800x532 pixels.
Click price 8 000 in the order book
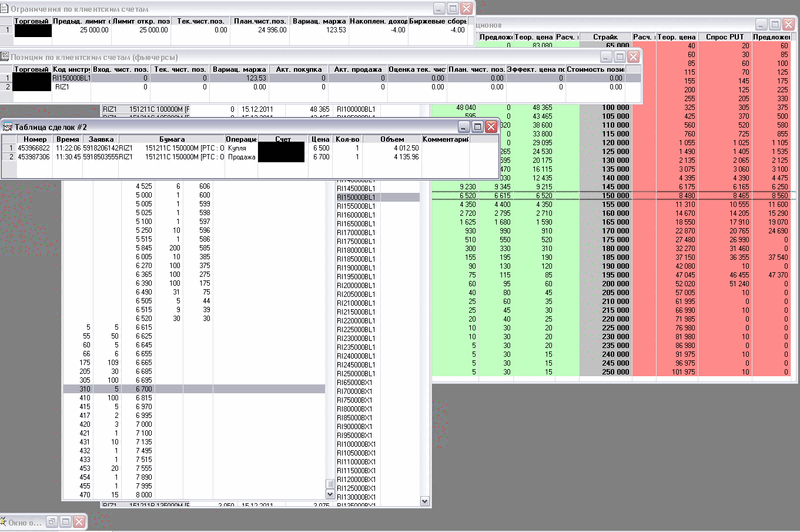tap(144, 495)
